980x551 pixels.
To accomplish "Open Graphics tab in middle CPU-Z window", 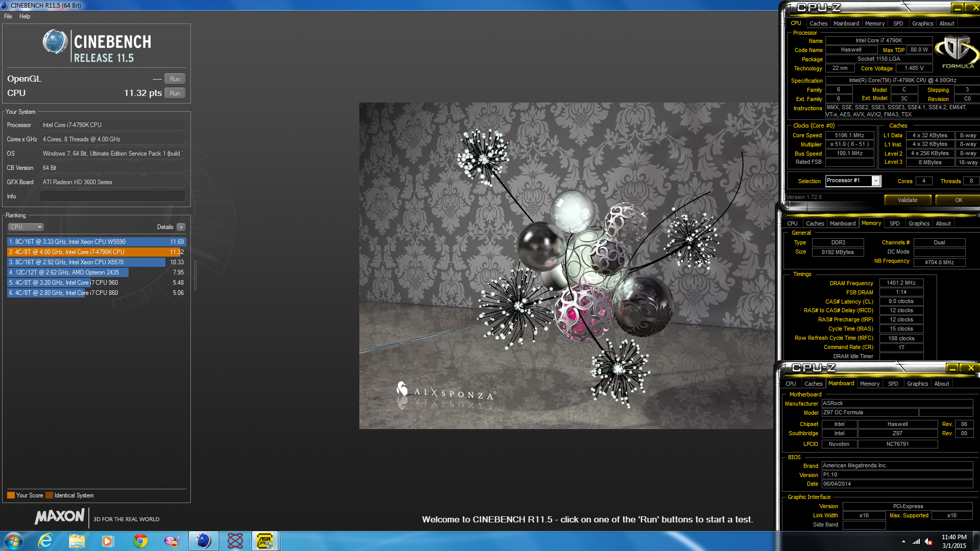I will coord(919,223).
